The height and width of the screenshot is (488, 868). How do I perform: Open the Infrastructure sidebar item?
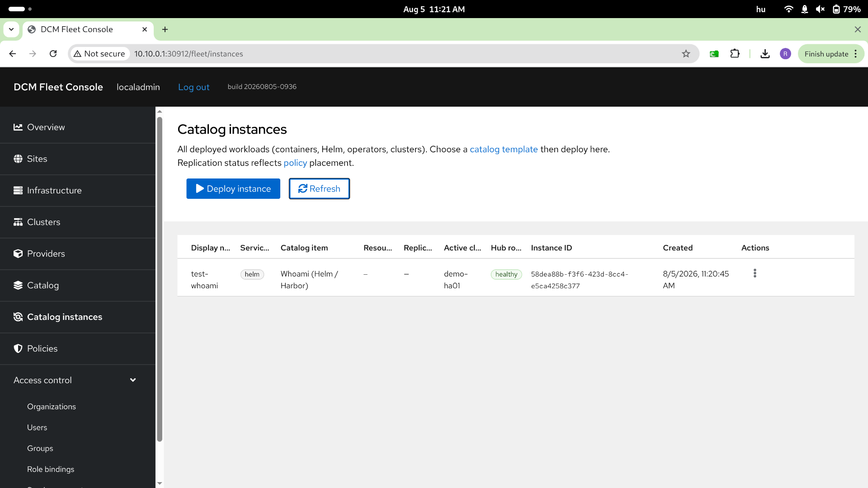[x=78, y=190]
